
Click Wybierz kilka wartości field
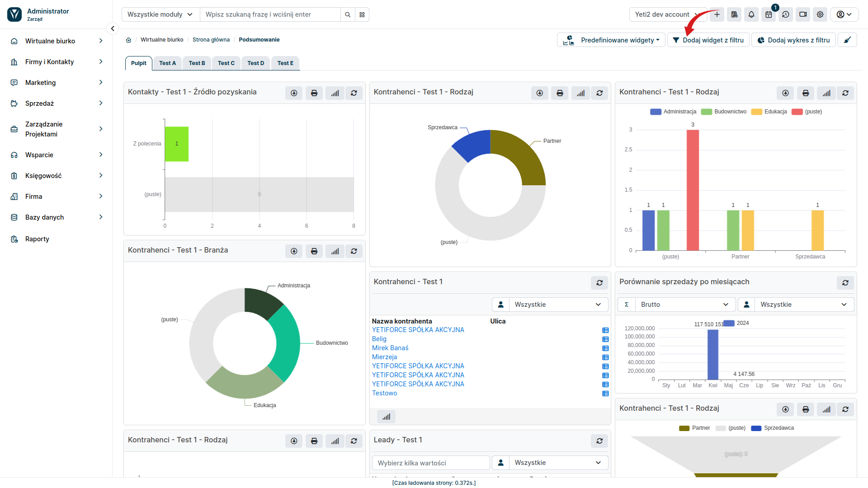(x=431, y=463)
